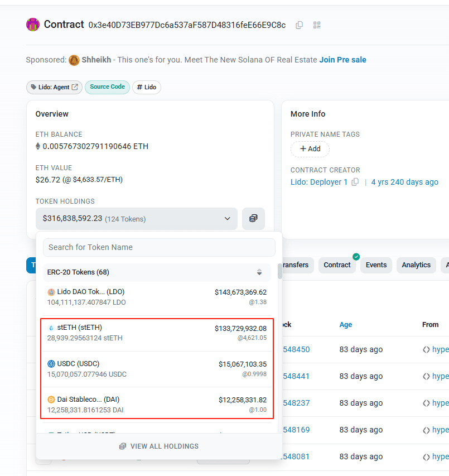Open the token holdings wallet icon button
449x476 pixels.
pyautogui.click(x=253, y=219)
